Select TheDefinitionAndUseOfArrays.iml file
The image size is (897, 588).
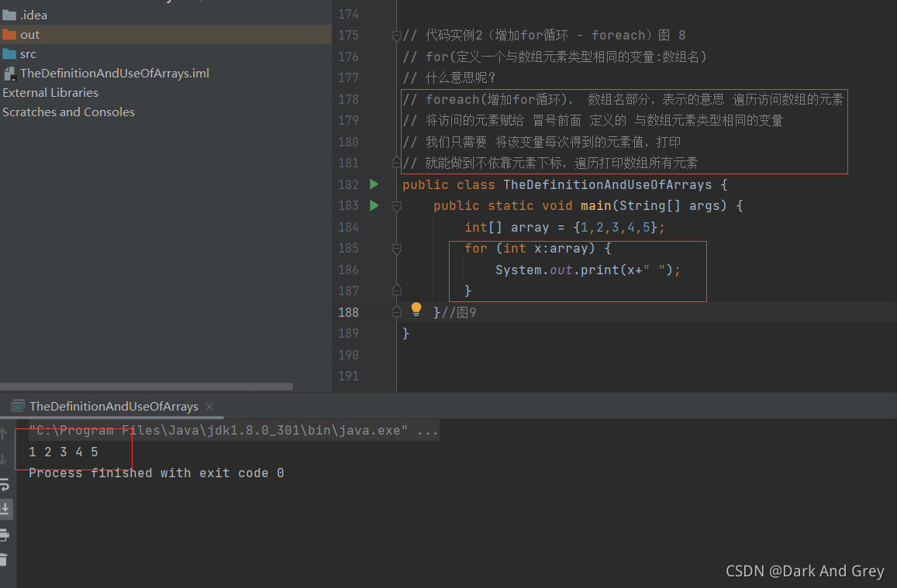click(115, 73)
